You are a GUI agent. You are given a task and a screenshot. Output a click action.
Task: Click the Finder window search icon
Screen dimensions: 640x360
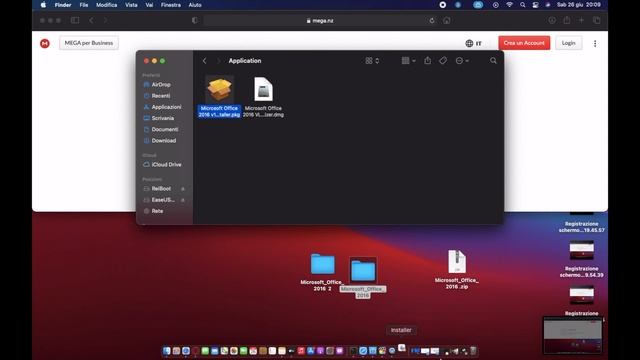tap(493, 61)
